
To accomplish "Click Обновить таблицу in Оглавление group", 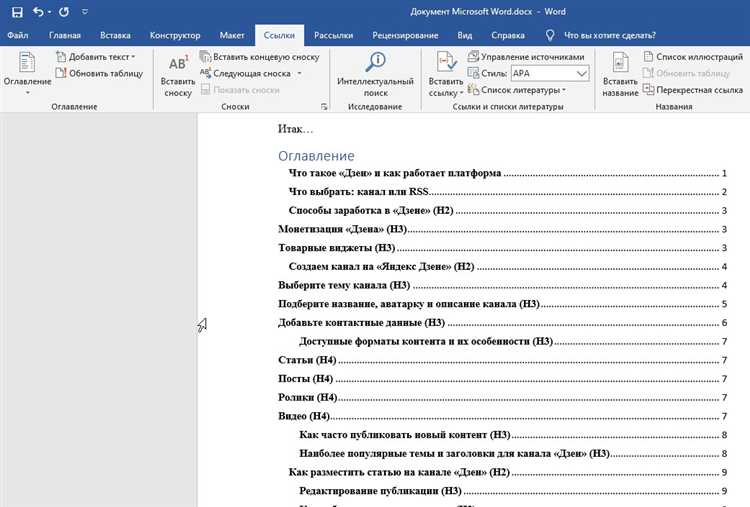I will click(99, 73).
